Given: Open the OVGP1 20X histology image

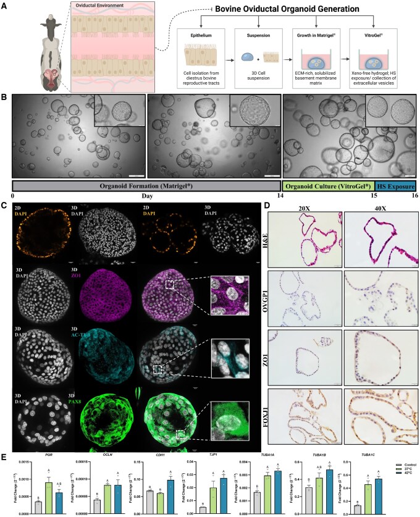Looking at the screenshot, I should (x=305, y=299).
